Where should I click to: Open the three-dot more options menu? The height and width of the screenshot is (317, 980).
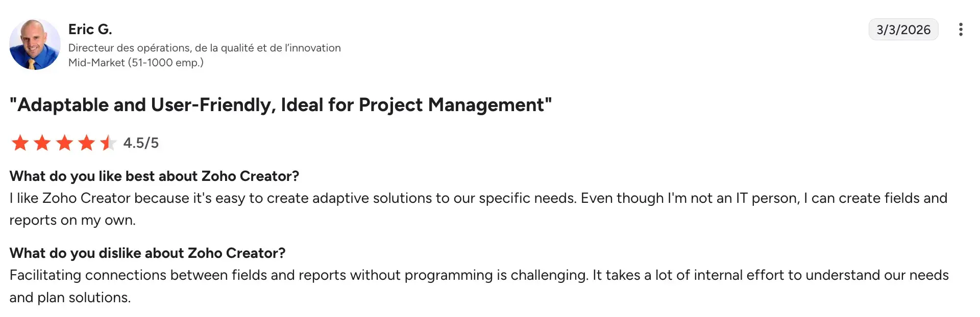point(961,30)
